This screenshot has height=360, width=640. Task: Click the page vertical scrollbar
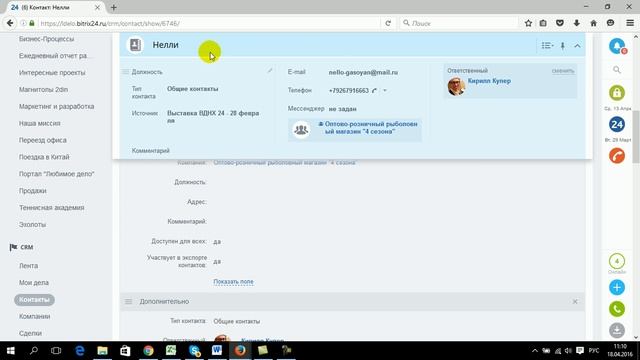pos(636,137)
